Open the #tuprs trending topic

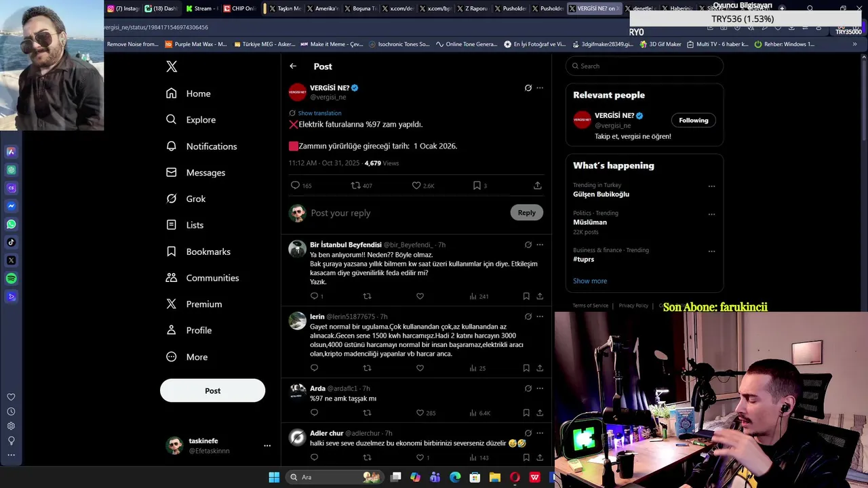583,259
